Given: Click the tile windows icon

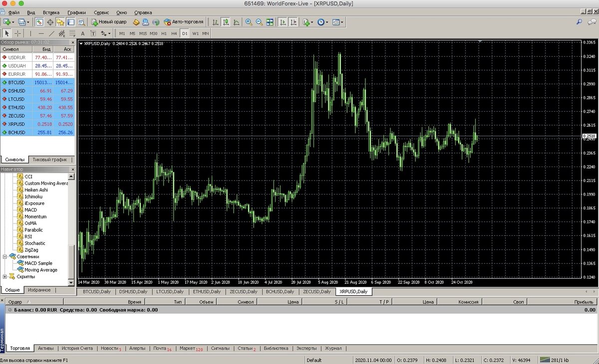Looking at the screenshot, I should pyautogui.click(x=270, y=22).
